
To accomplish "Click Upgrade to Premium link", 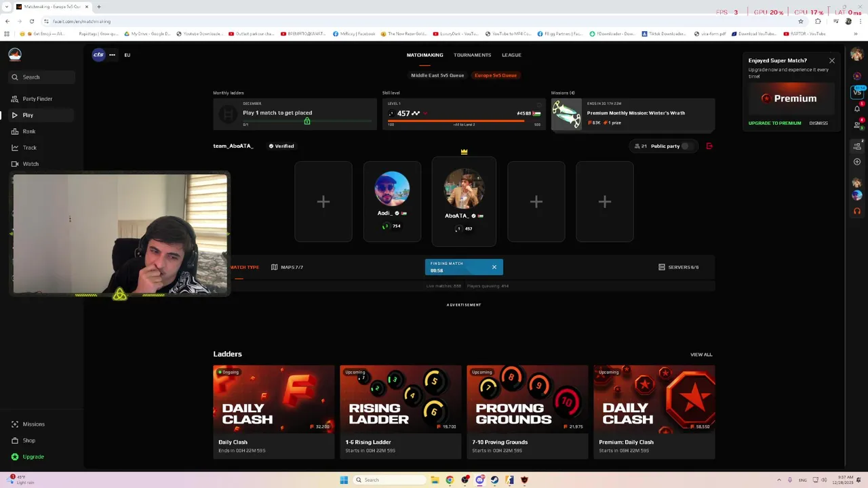I will tap(774, 123).
